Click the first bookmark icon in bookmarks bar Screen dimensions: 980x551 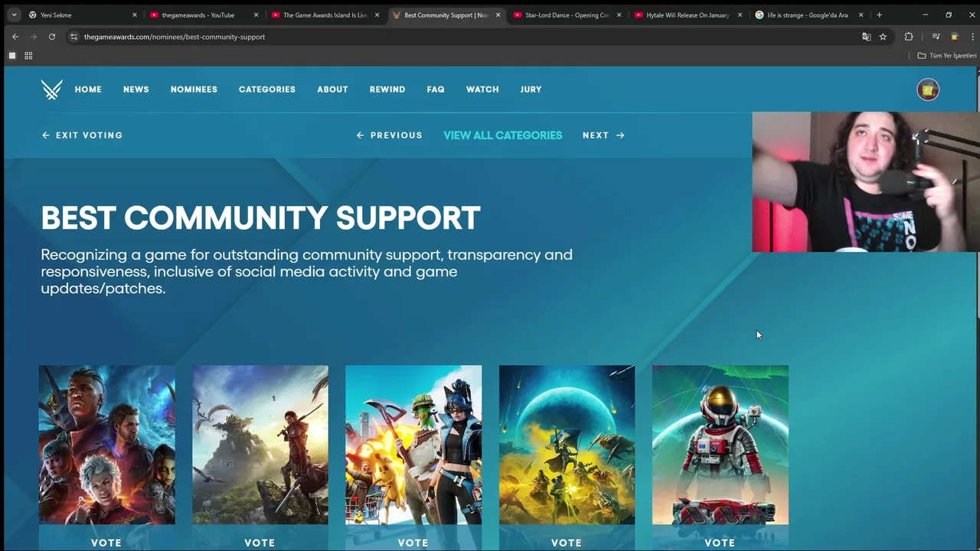[11, 55]
